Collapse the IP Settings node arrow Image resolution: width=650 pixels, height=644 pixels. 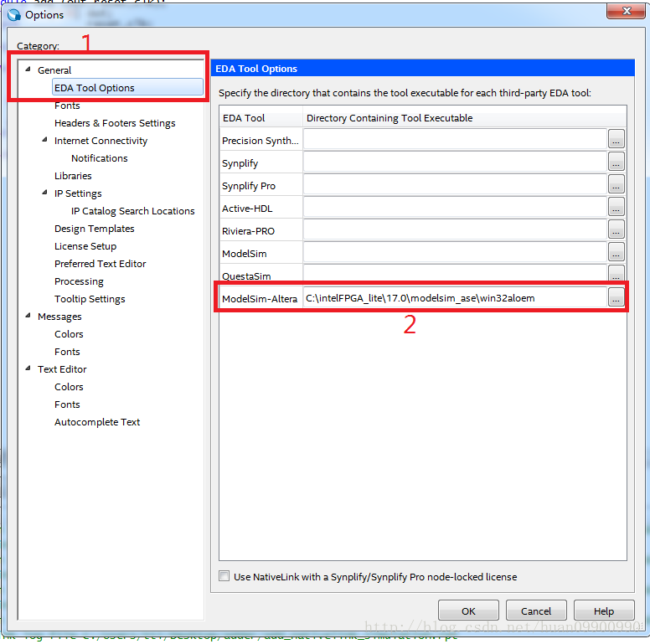click(x=44, y=193)
